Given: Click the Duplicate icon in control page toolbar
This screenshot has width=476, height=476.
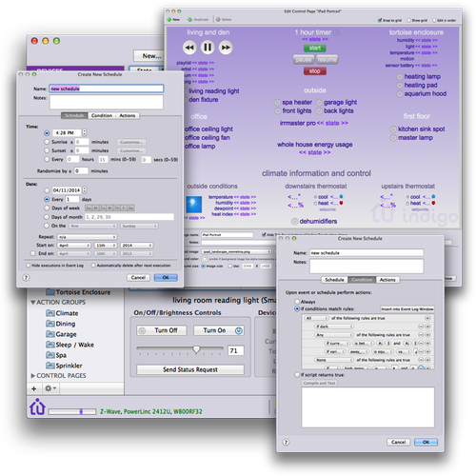Looking at the screenshot, I should point(189,20).
